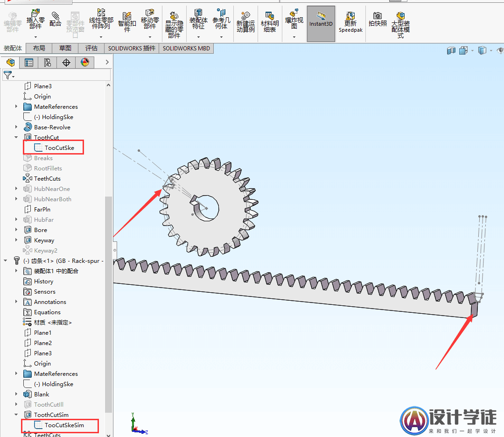Toggle Large Assembly Mode (大型装配体模式)
Viewport: 504px width, 437px height.
400,25
